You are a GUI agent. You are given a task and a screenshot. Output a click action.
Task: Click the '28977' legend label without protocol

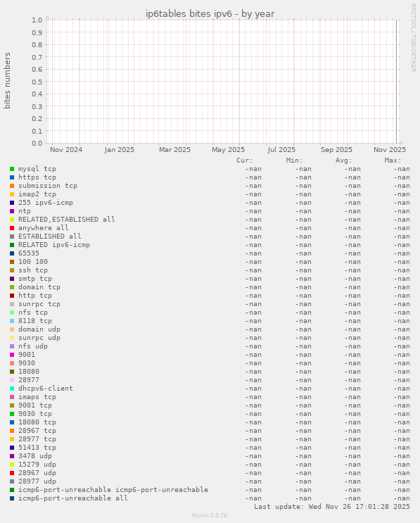point(29,380)
